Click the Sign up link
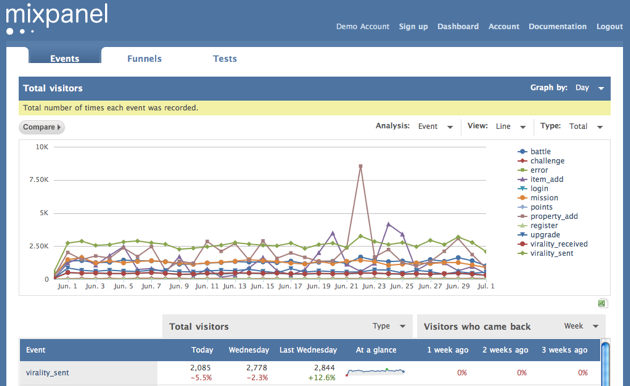The image size is (630, 386). pos(413,27)
